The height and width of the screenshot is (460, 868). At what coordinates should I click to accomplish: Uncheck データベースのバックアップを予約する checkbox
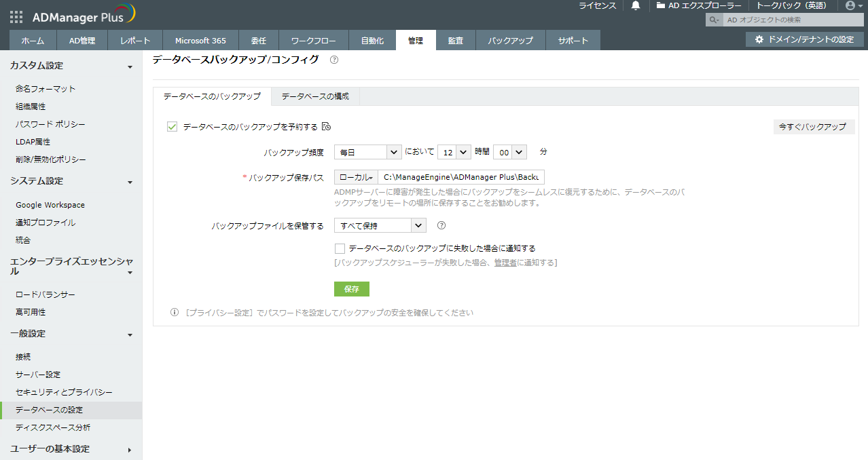pyautogui.click(x=172, y=126)
